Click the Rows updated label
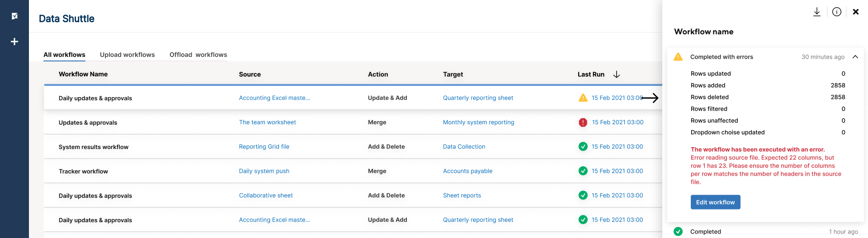 pyautogui.click(x=711, y=74)
